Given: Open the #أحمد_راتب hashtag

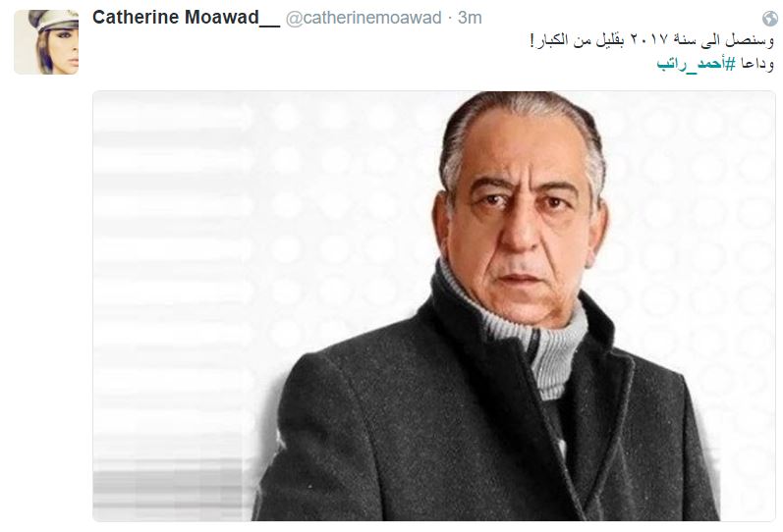Looking at the screenshot, I should (x=697, y=64).
